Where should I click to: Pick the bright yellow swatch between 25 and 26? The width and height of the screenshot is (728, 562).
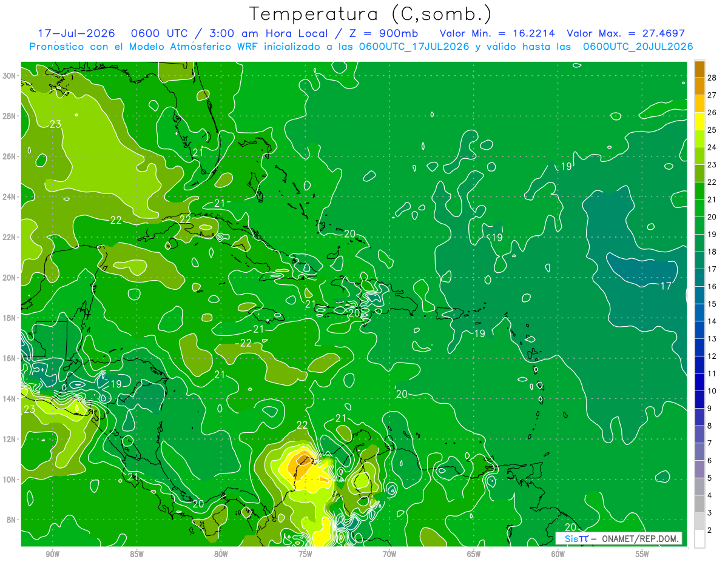(x=699, y=121)
